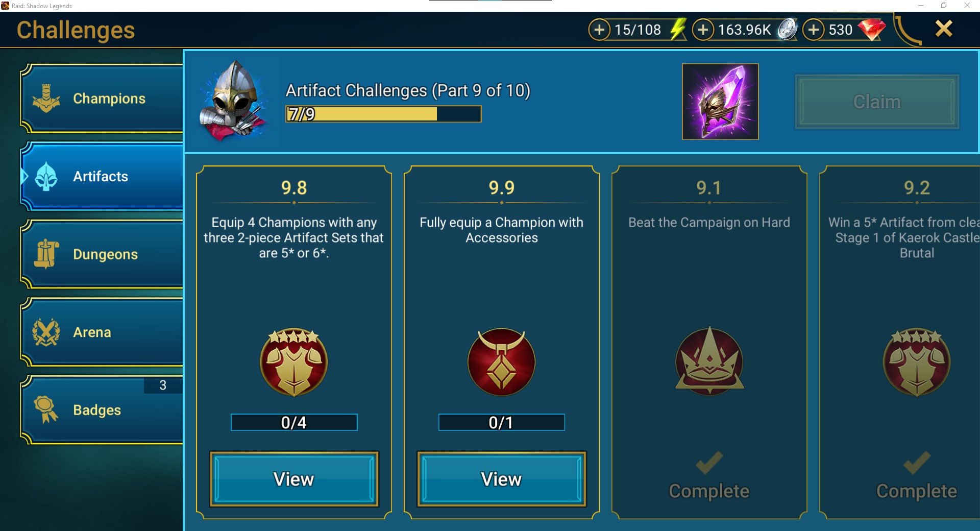Viewport: 980px width, 531px height.
Task: Open the Badges tab
Action: click(x=102, y=410)
